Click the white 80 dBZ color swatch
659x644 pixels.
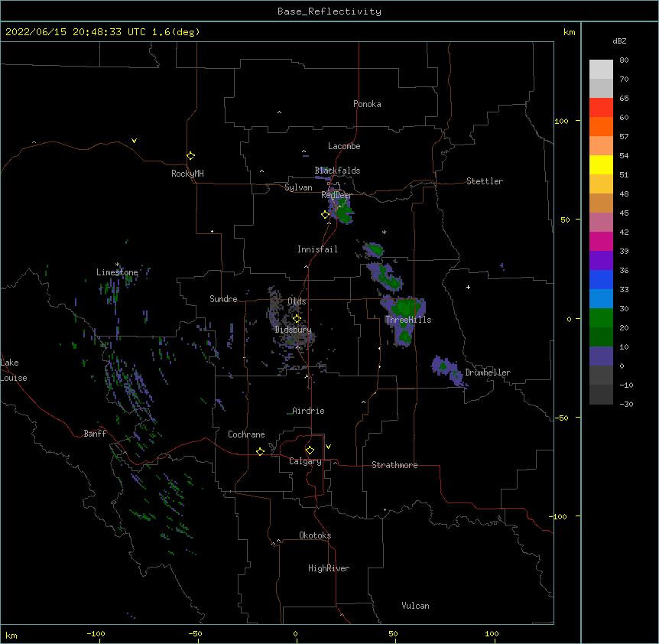pyautogui.click(x=601, y=70)
